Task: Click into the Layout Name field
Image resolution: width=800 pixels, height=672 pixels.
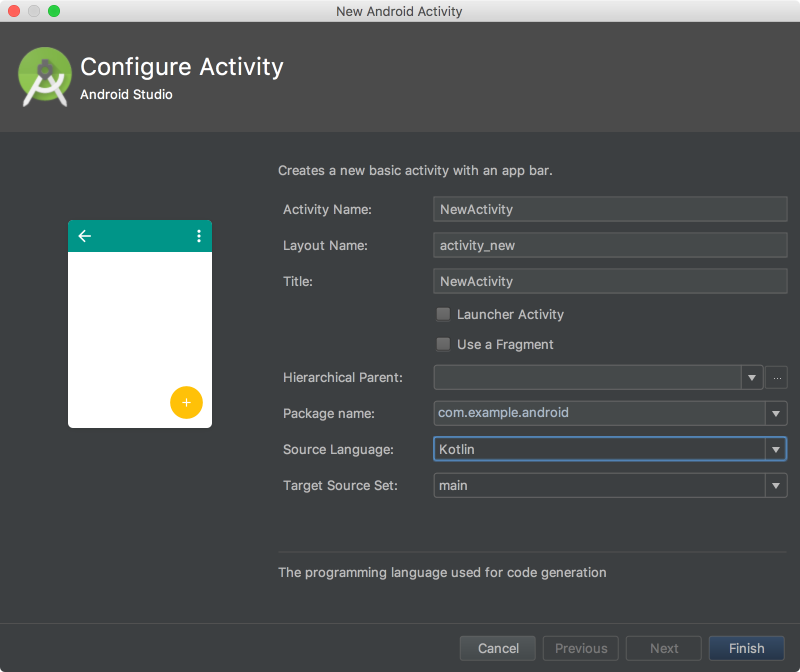Action: tap(610, 245)
